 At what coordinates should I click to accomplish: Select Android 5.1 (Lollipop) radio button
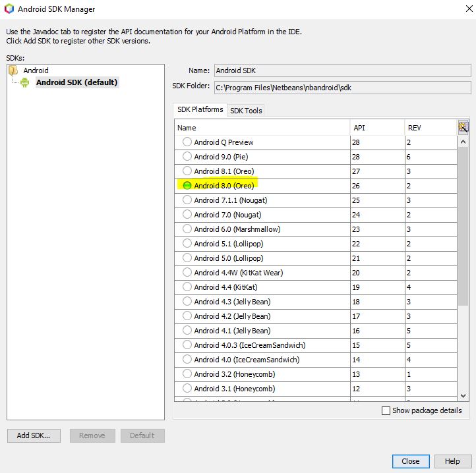click(x=187, y=243)
